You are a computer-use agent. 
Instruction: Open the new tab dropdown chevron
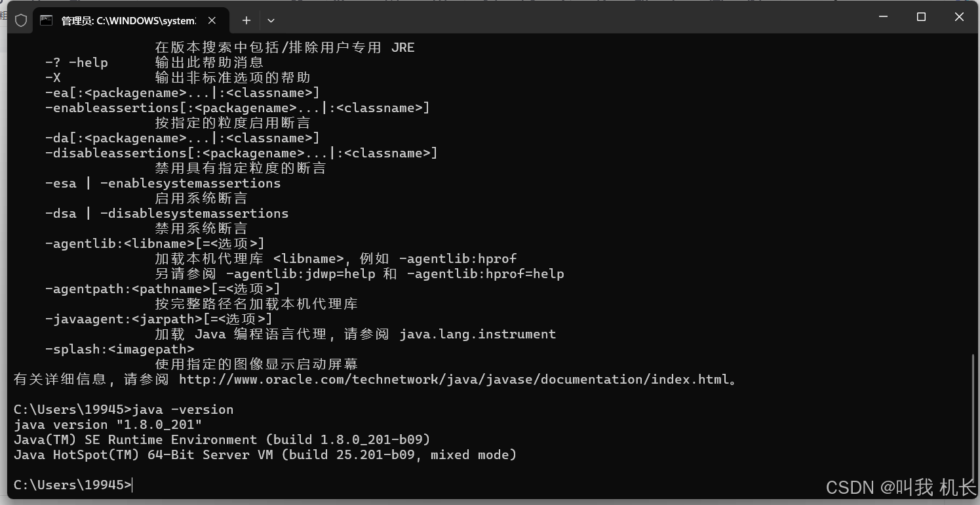click(271, 20)
